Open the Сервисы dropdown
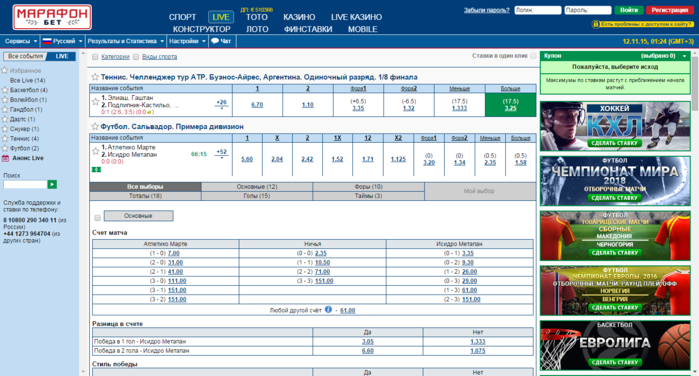Image resolution: width=699 pixels, height=376 pixels. [21, 41]
